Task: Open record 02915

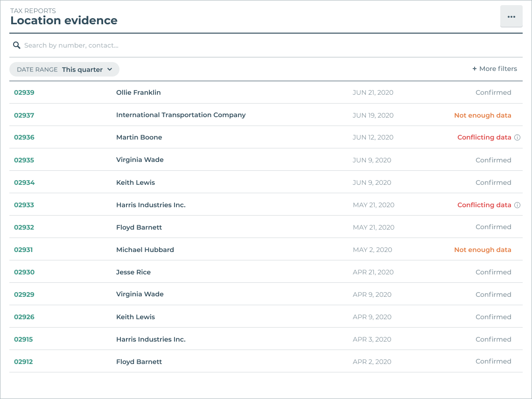Action: click(x=23, y=339)
